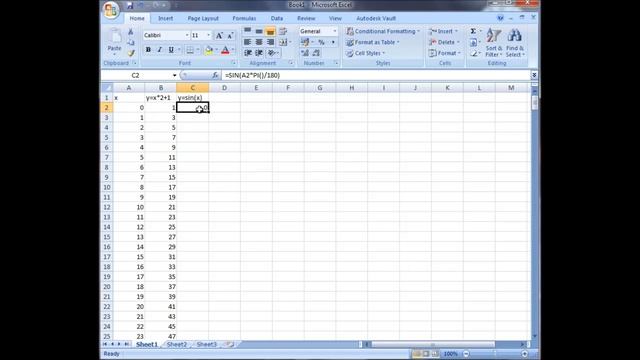Apply Comma Style icon

tap(333, 42)
